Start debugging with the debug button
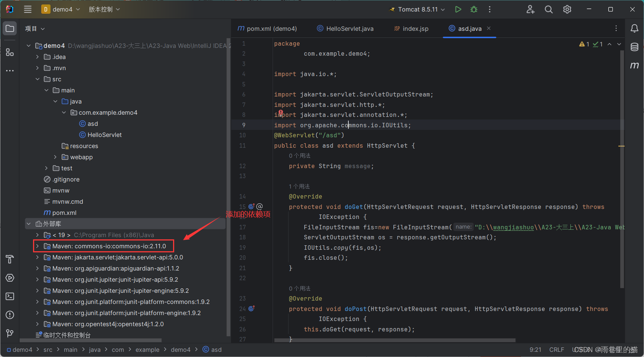Screen dimensions: 644x357 click(474, 9)
